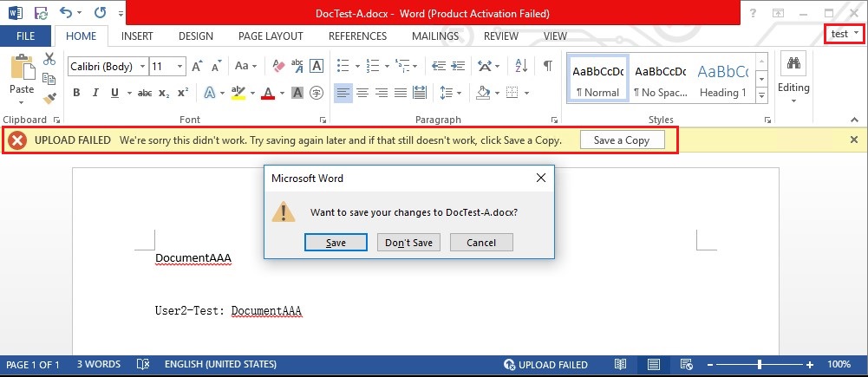
Task: Expand the Styles gallery More arrow
Action: point(762,95)
